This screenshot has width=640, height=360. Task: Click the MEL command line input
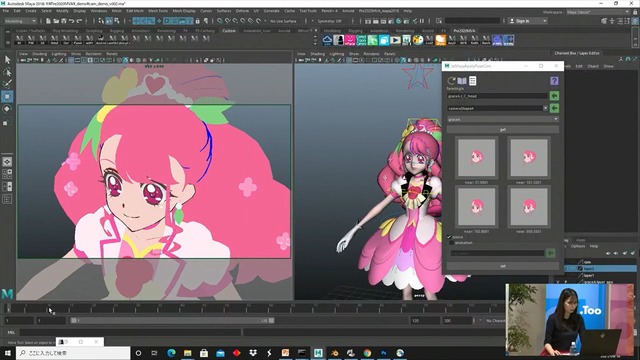pos(131,332)
